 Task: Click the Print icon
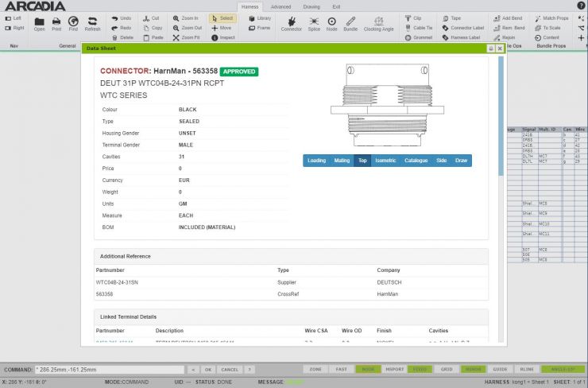56,24
